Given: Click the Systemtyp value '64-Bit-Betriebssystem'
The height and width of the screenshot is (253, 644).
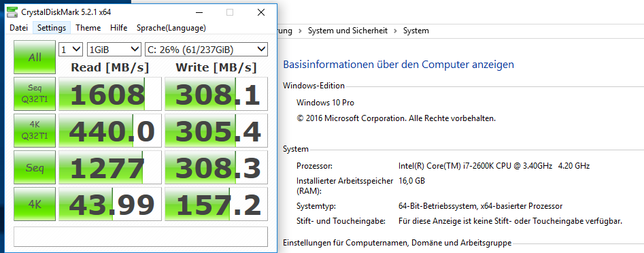Looking at the screenshot, I should click(x=480, y=206).
